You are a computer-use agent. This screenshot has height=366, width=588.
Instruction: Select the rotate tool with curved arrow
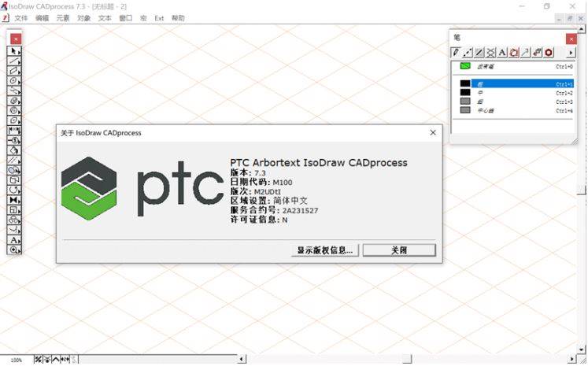[14, 190]
